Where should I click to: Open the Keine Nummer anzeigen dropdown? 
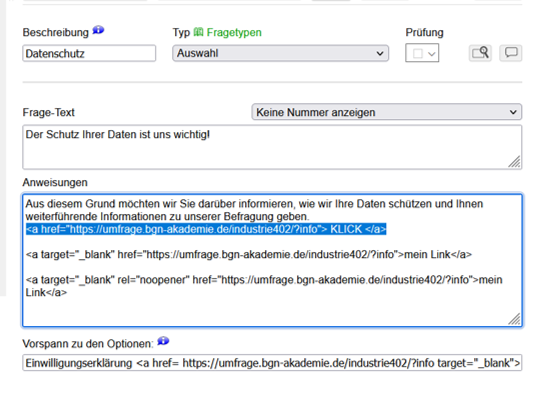(387, 112)
